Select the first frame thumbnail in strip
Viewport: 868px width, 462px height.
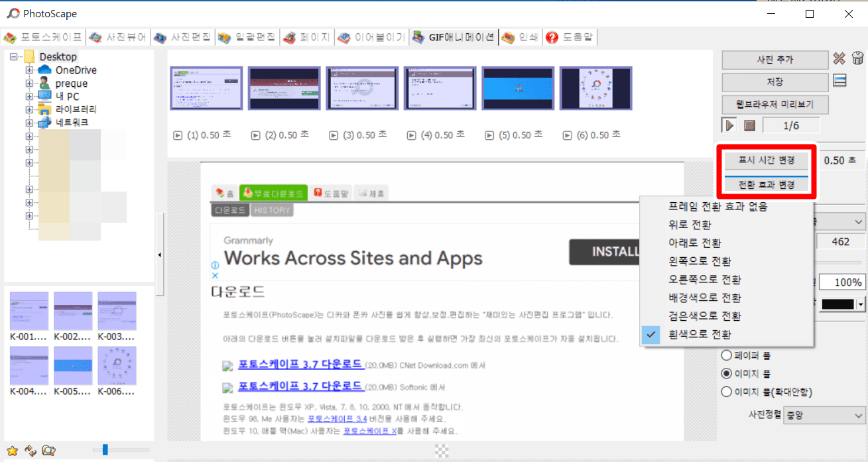[206, 88]
